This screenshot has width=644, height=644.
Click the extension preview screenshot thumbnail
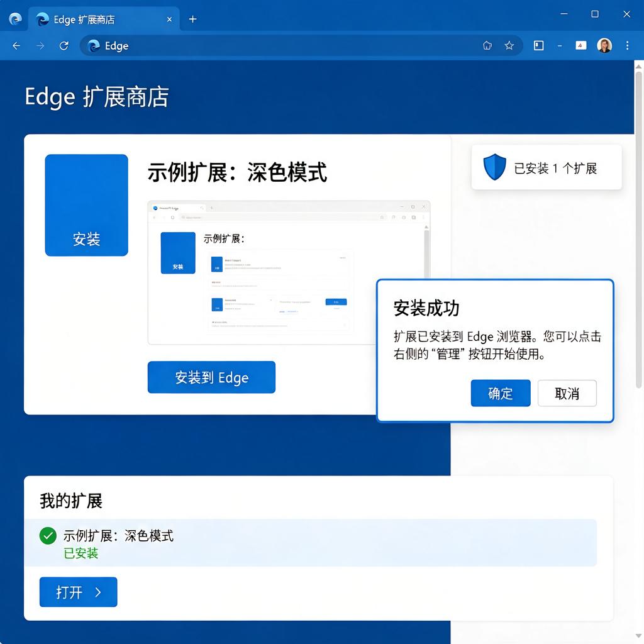click(x=289, y=272)
